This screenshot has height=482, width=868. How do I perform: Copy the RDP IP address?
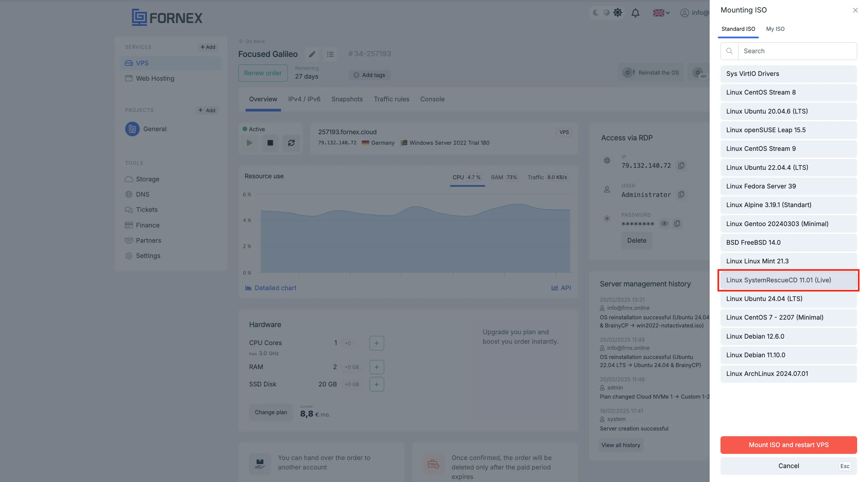[x=681, y=165]
